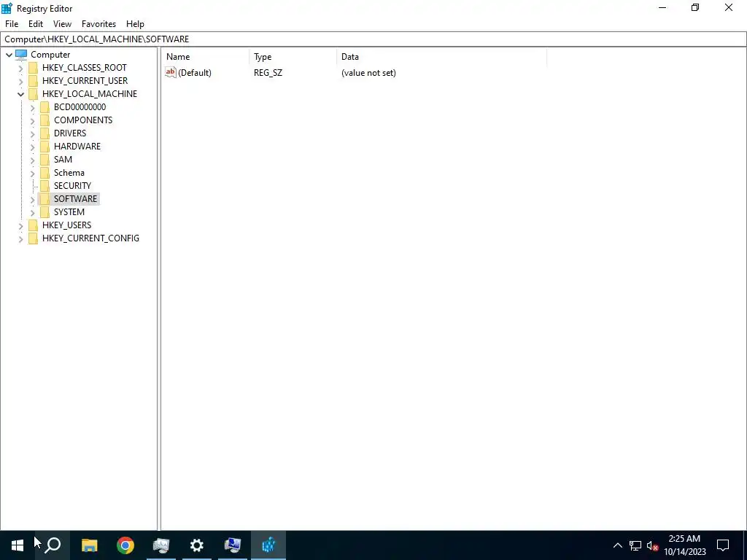Select the HKEY_CURRENT_USER label
This screenshot has height=560, width=747.
click(85, 81)
